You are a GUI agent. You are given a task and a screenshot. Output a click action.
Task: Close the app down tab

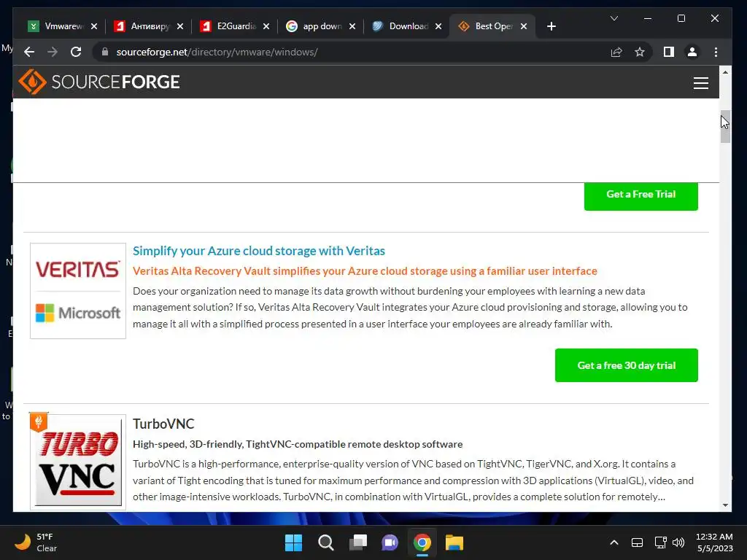(x=352, y=26)
